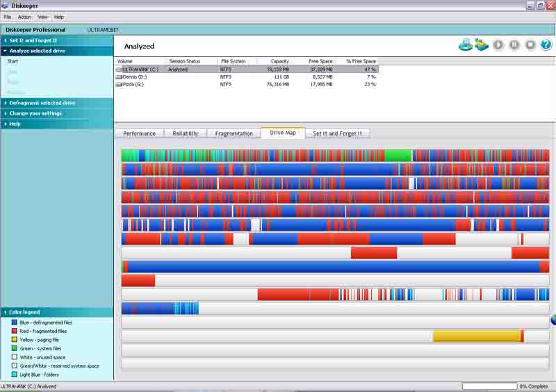Click the yellow paging file block in drive map
Image resolution: width=556 pixels, height=392 pixels.
point(478,336)
